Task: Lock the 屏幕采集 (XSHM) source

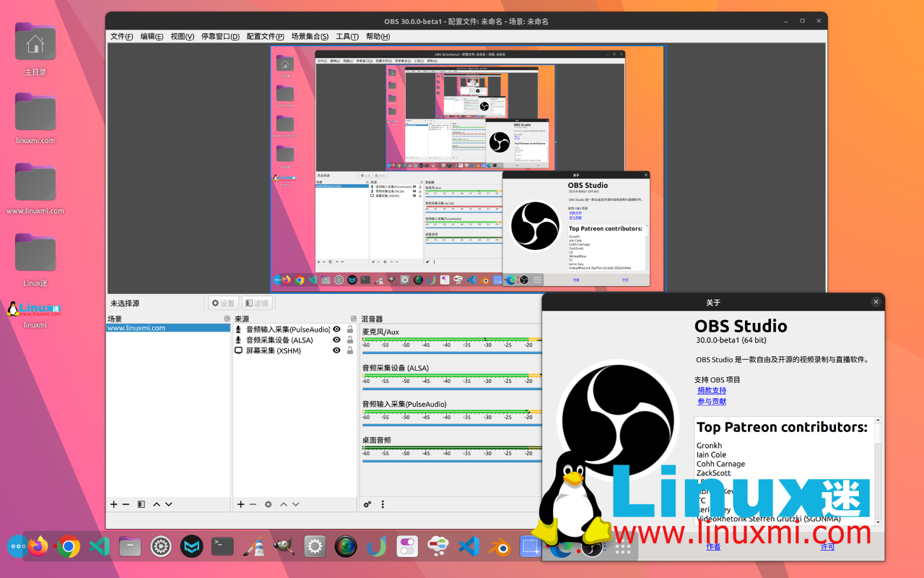Action: point(350,351)
